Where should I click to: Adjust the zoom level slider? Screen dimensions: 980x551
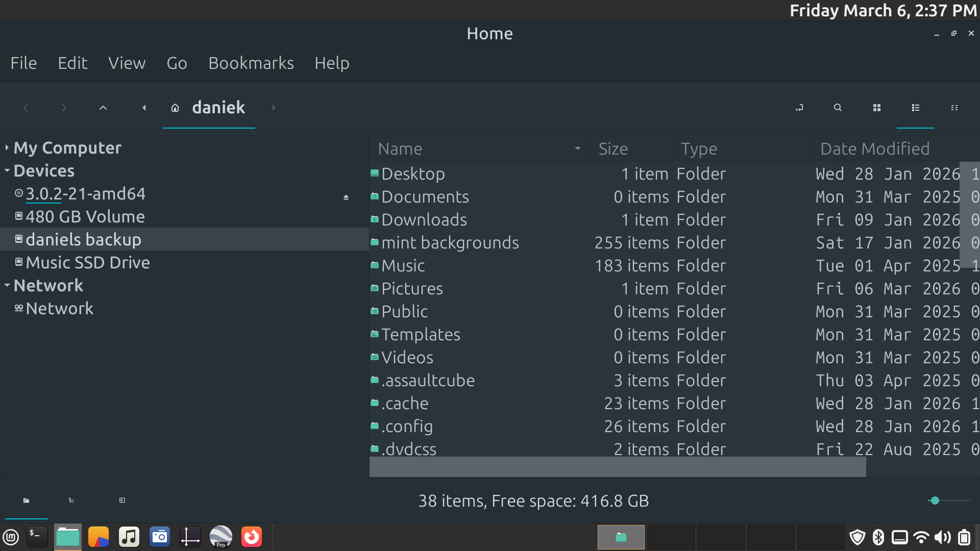pyautogui.click(x=935, y=500)
